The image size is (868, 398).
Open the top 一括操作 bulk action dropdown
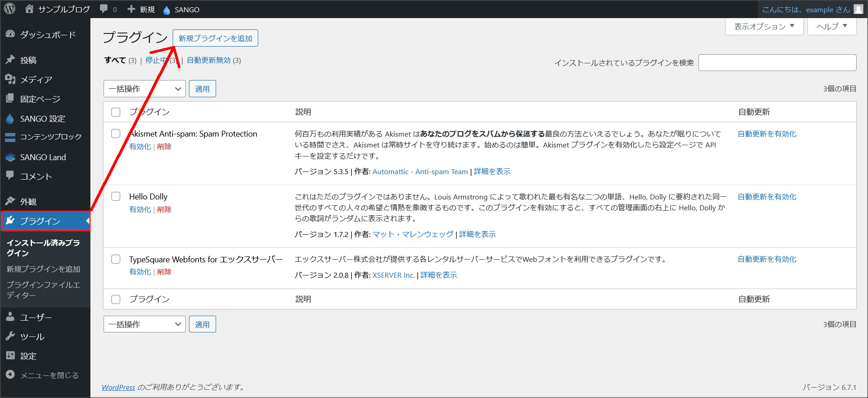click(144, 89)
